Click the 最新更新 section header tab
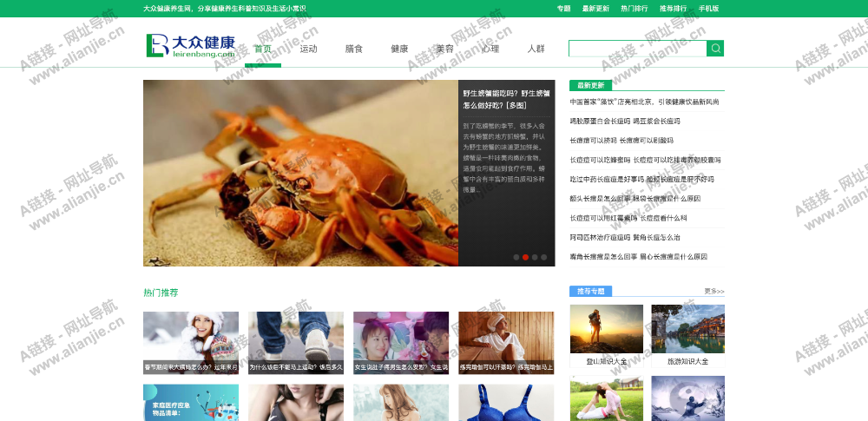 coord(590,85)
